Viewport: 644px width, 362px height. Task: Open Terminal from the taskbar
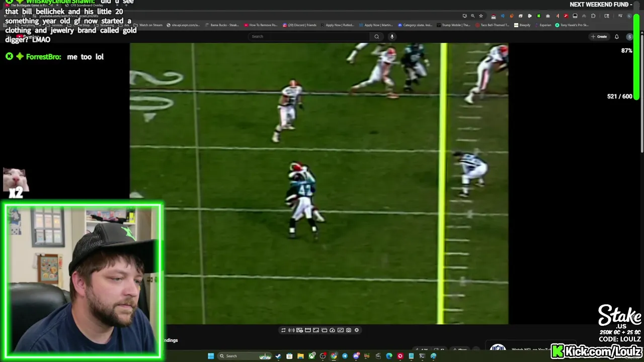coord(422,356)
